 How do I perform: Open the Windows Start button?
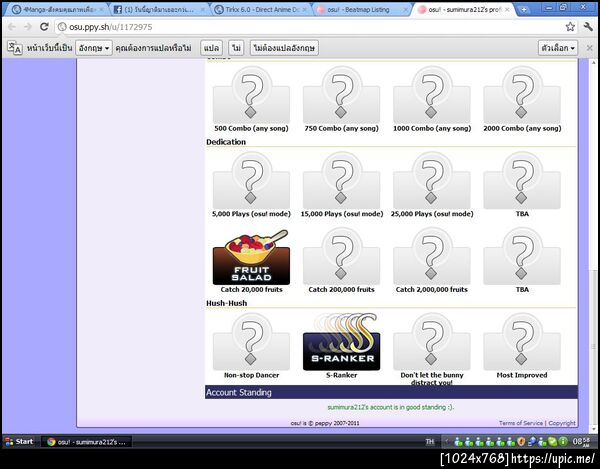(x=19, y=441)
